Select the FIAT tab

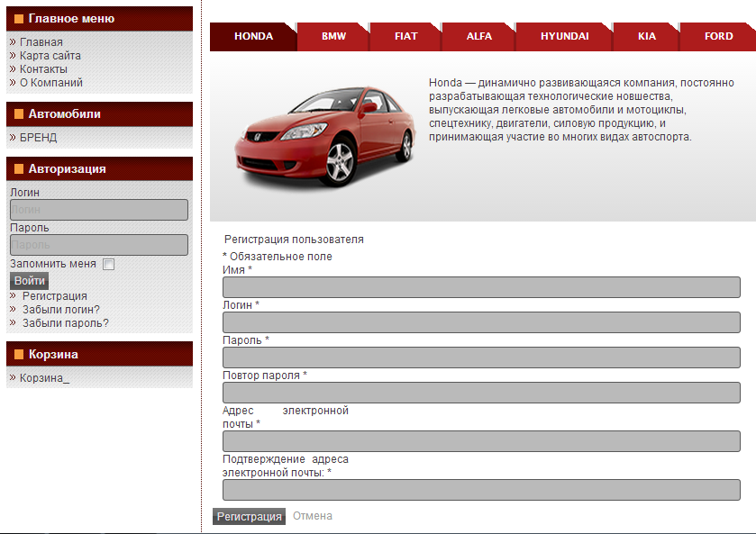(x=405, y=36)
